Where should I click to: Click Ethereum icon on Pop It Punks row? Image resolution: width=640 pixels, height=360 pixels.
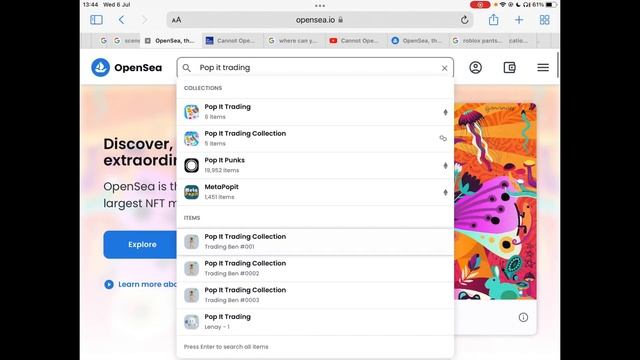pos(445,165)
